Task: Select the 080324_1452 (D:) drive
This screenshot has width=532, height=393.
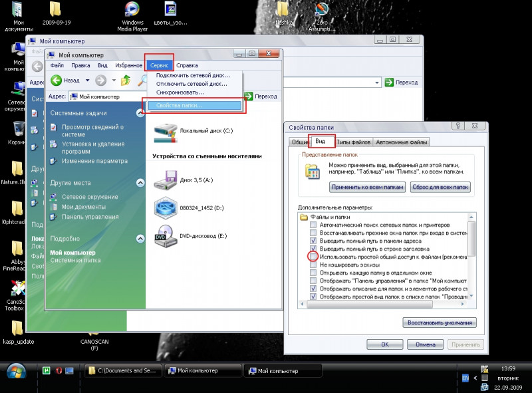Action: pyautogui.click(x=189, y=207)
